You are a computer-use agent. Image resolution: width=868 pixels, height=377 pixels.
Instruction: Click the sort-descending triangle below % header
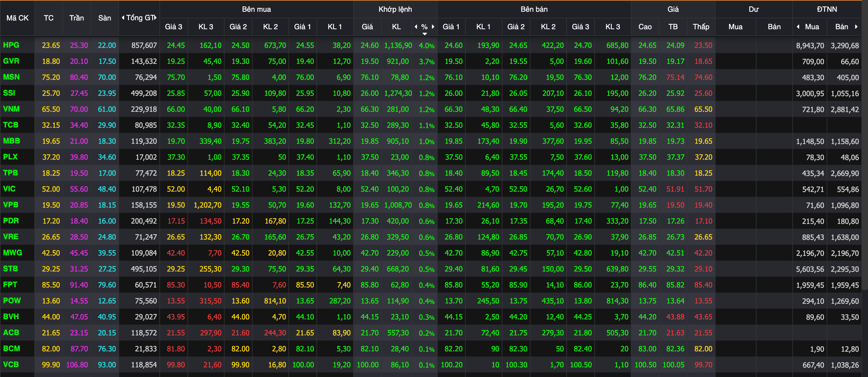(x=425, y=34)
